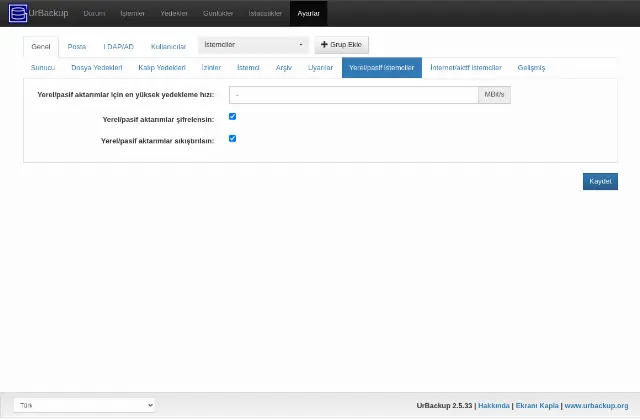This screenshot has height=420, width=640.
Task: Click the UrBackup 2.5.33 version text
Action: 444,406
